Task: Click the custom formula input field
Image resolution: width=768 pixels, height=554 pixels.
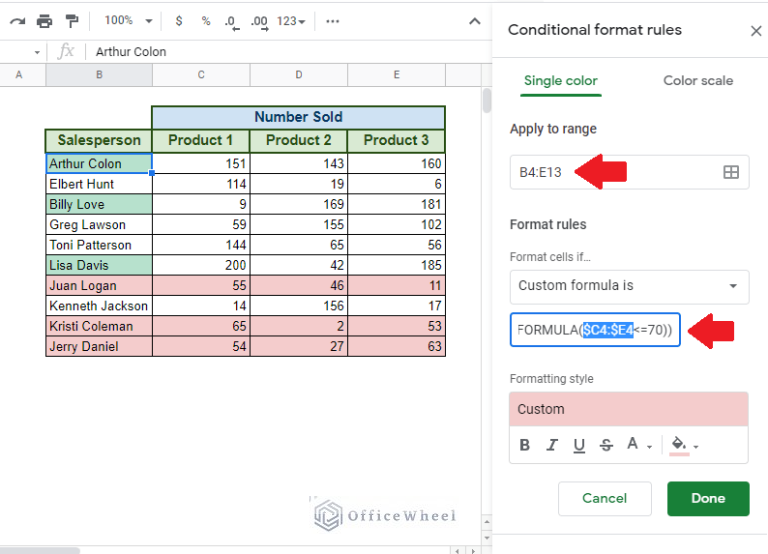Action: click(x=595, y=330)
